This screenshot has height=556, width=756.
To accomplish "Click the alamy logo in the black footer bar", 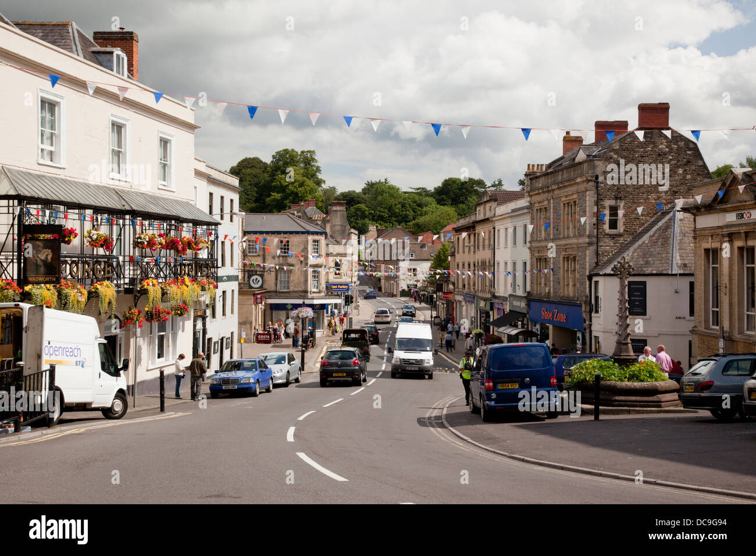I will coord(59,530).
